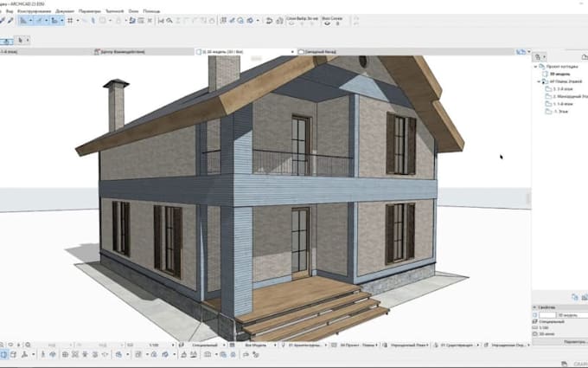Toggle the Guide Lines button in the top toolbar

pyautogui.click(x=23, y=21)
